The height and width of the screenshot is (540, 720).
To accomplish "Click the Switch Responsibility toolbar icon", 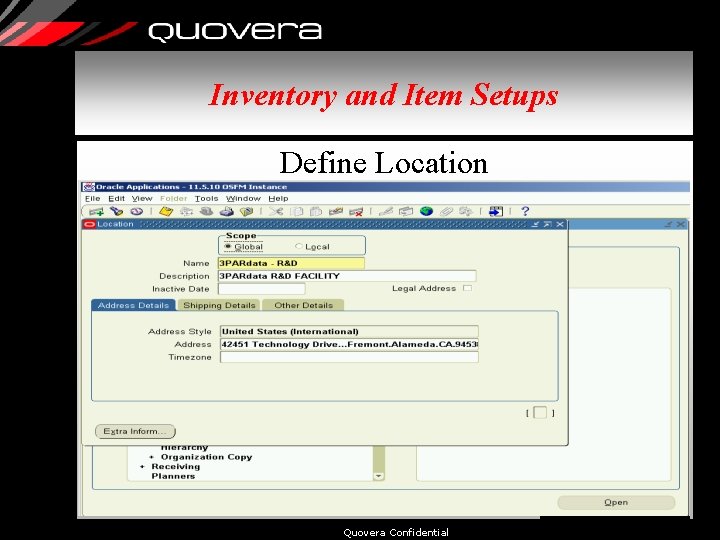I will [207, 211].
